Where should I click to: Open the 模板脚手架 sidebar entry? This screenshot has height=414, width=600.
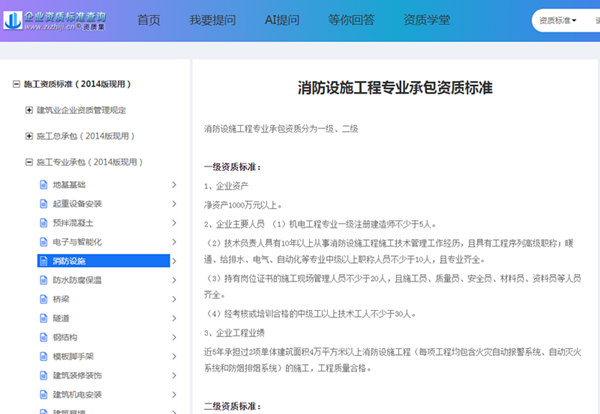pyautogui.click(x=70, y=356)
